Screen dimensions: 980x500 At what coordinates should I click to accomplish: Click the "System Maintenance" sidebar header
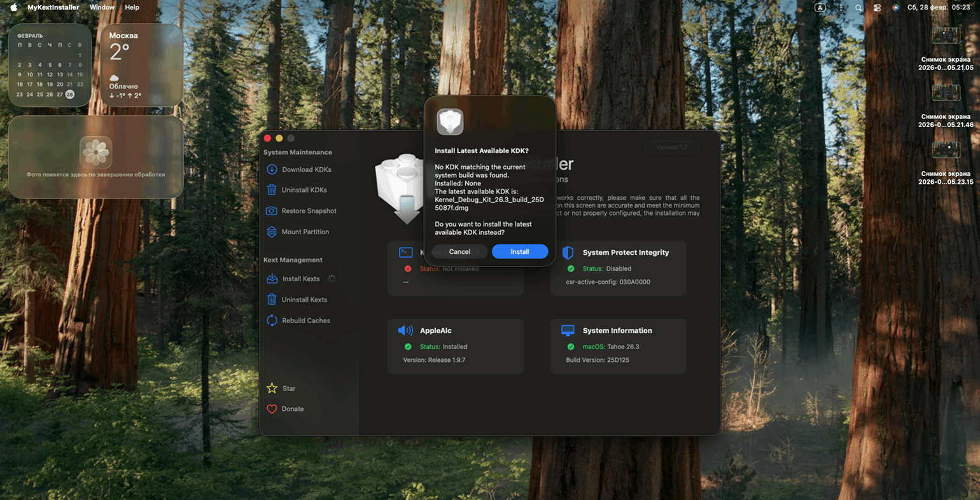pyautogui.click(x=298, y=153)
